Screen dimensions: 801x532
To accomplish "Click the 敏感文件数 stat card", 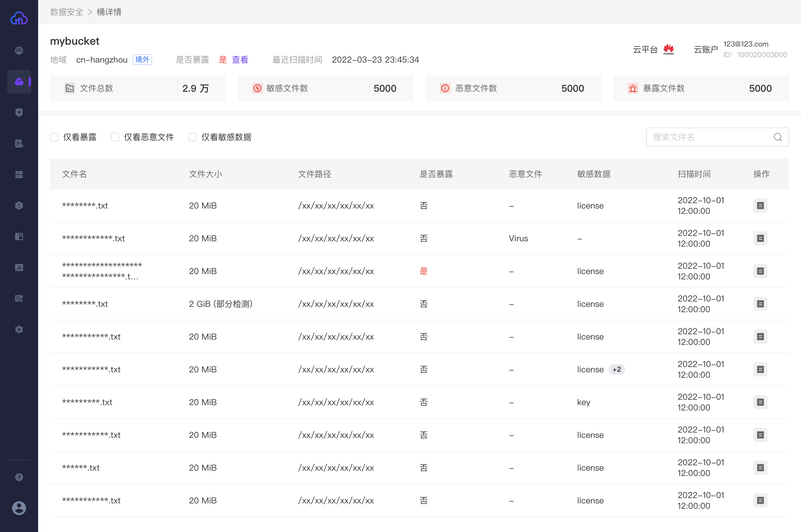I will point(325,88).
